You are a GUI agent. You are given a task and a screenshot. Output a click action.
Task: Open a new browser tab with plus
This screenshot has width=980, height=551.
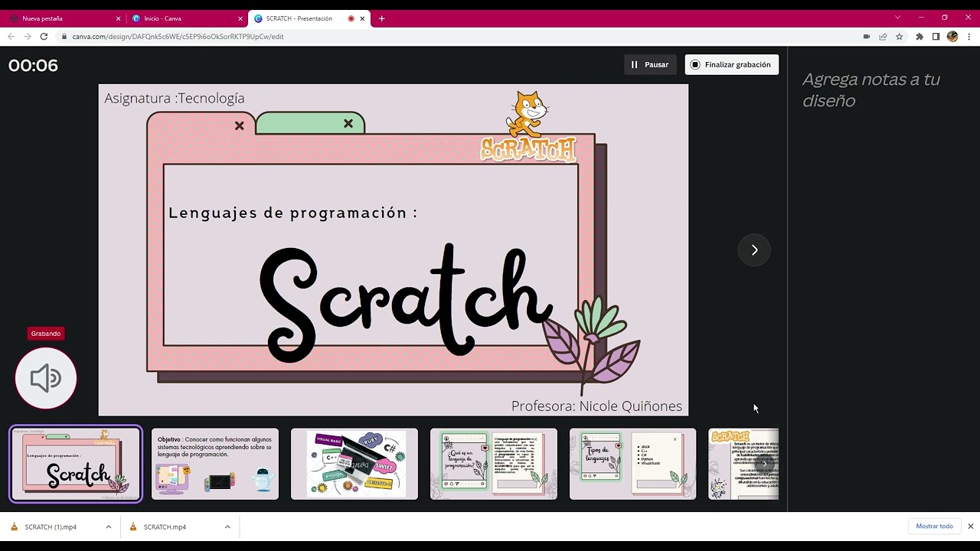click(x=381, y=18)
